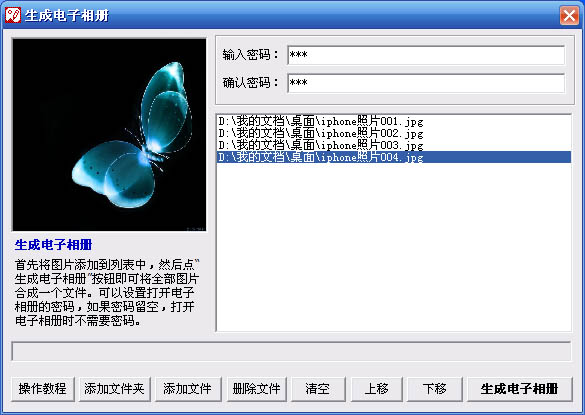Close the 生成电子相册 dialog window
Screen dimensions: 585x415
(x=569, y=16)
